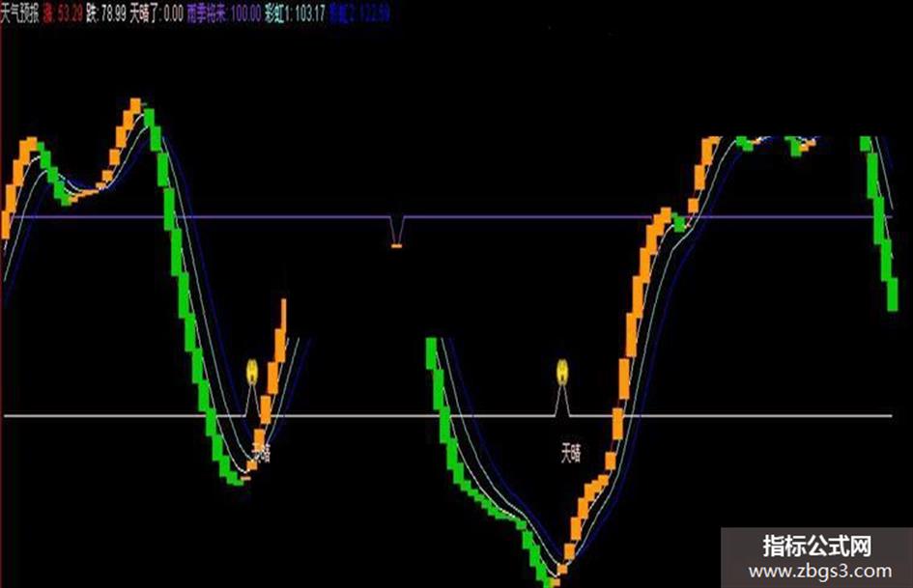
Task: Select the 彩虹1: 103.17 legend entry
Action: point(295,14)
